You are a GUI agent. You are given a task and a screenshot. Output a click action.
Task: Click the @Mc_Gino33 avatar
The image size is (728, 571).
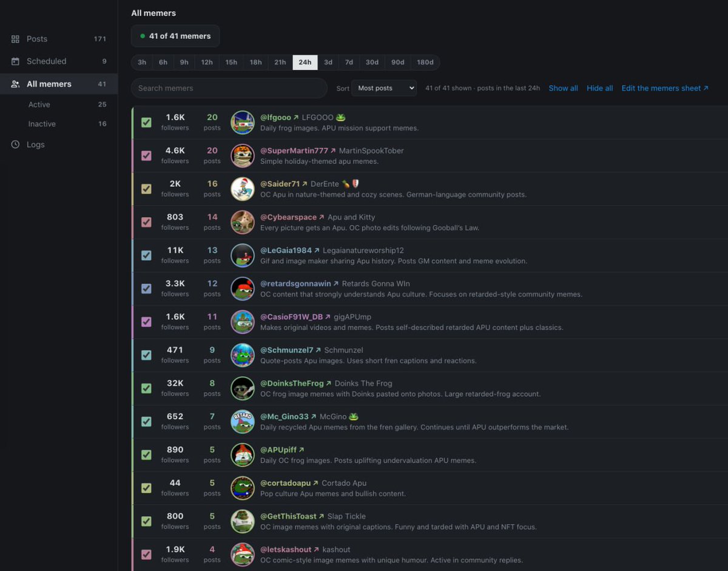click(x=243, y=422)
